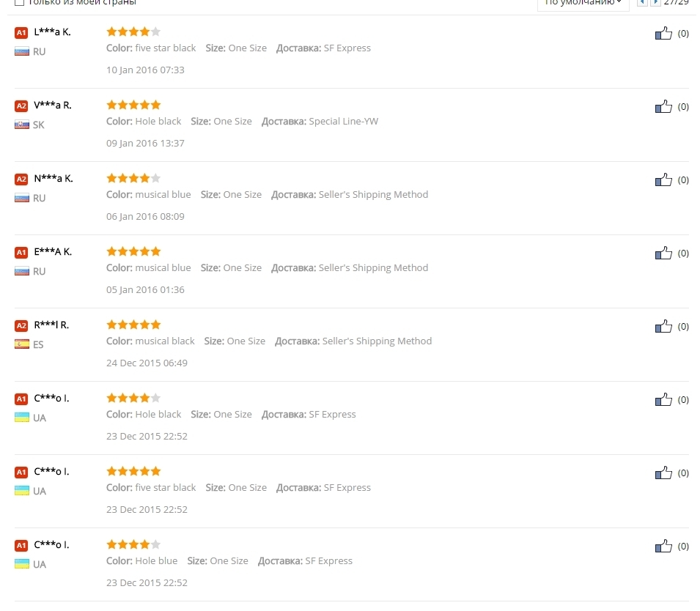Click the five-star rating of V***a R.
Viewport: 700px width, 611px height.
click(x=133, y=105)
